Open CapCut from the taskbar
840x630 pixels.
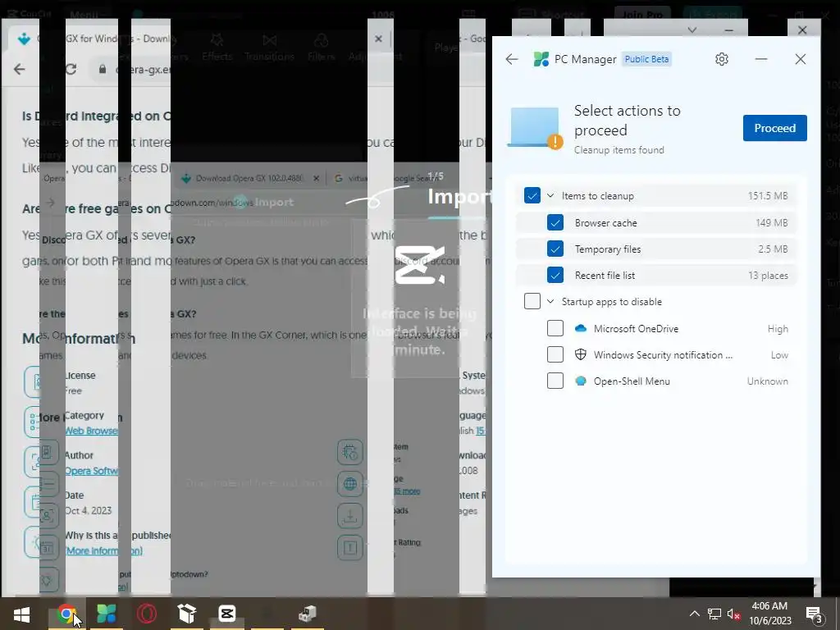pyautogui.click(x=227, y=614)
